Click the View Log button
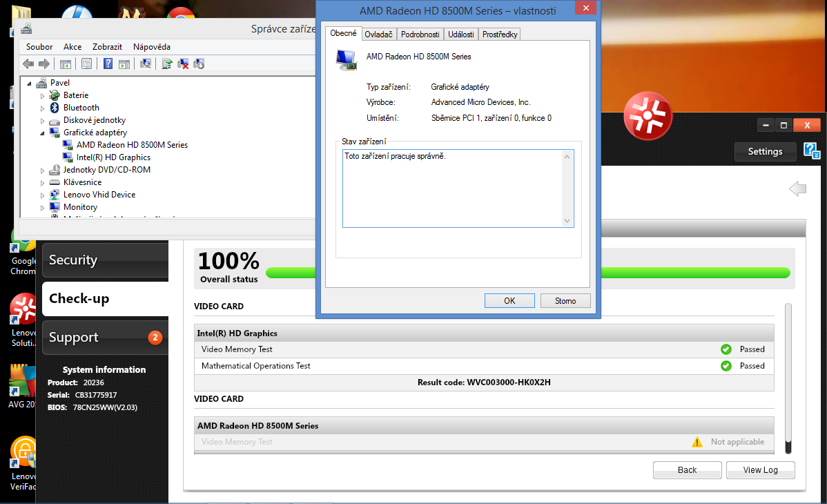This screenshot has width=827, height=504. [761, 469]
